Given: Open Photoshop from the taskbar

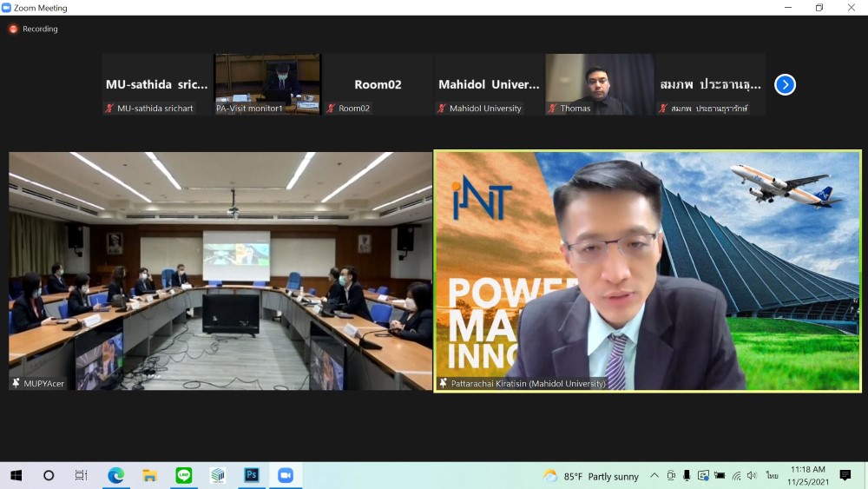Looking at the screenshot, I should [x=251, y=475].
